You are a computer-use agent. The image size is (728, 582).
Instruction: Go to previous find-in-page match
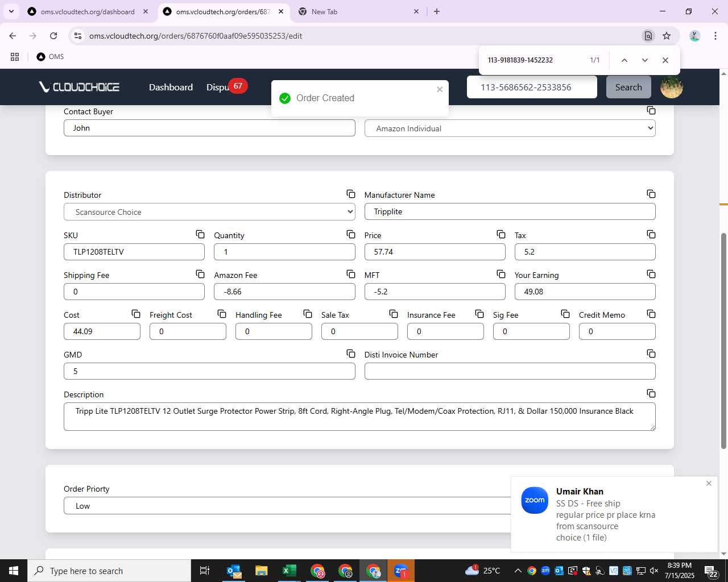click(624, 60)
